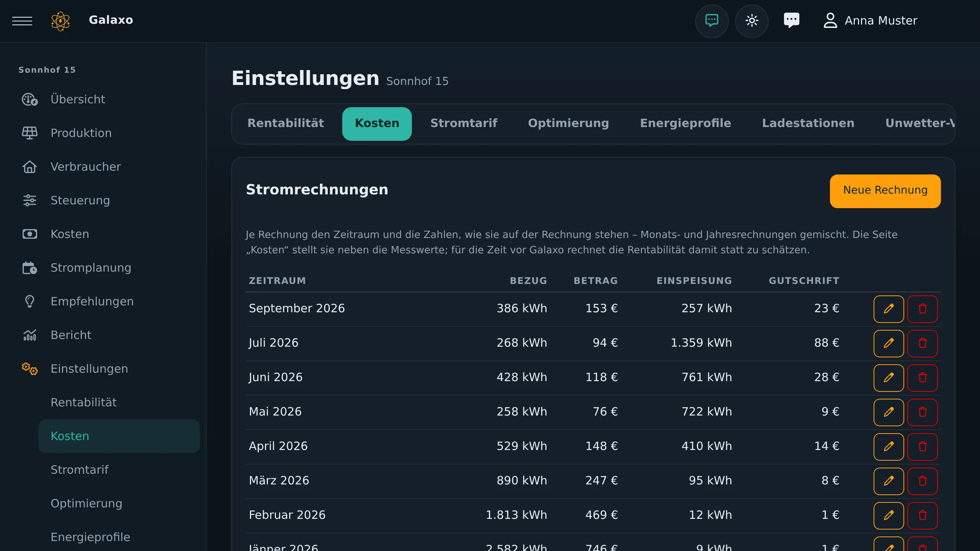Delete the März 2026 invoice
The image size is (980, 551).
(922, 481)
